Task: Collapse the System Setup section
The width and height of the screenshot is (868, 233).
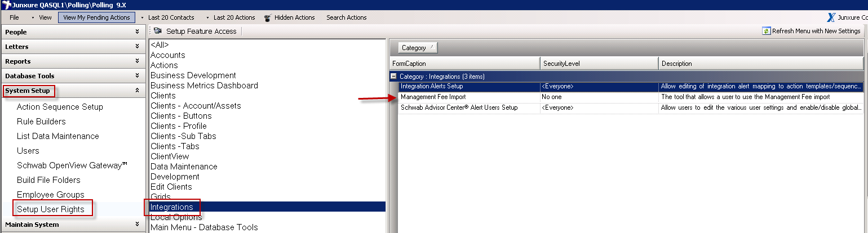Action: pyautogui.click(x=73, y=91)
